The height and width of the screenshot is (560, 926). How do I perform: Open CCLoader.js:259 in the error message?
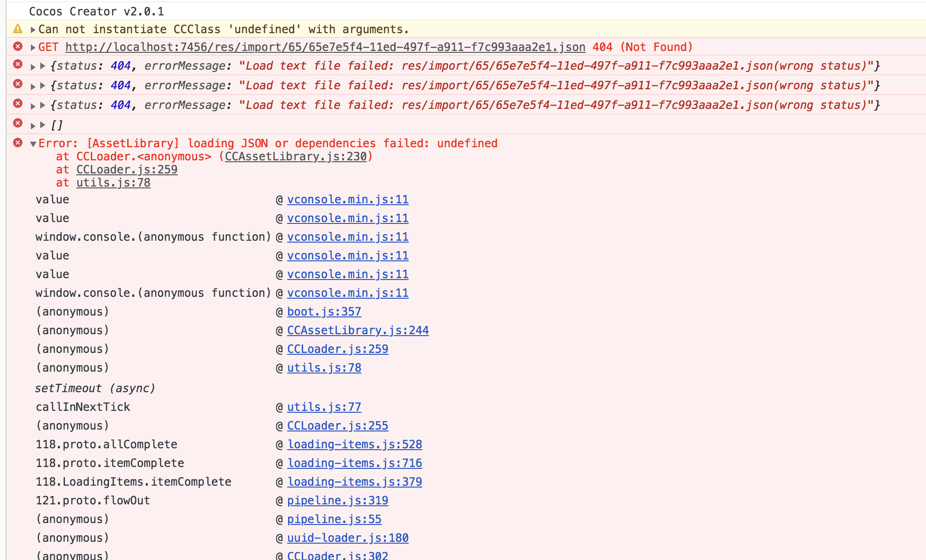[127, 170]
